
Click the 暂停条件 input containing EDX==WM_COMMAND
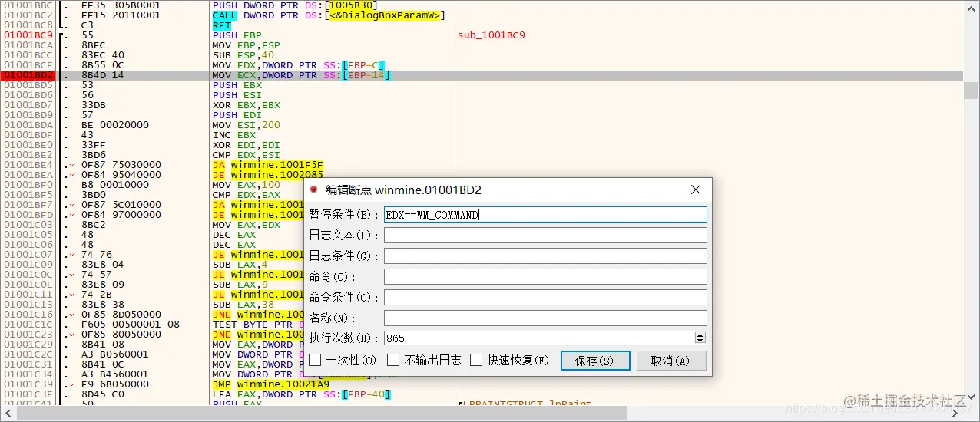[x=545, y=215]
